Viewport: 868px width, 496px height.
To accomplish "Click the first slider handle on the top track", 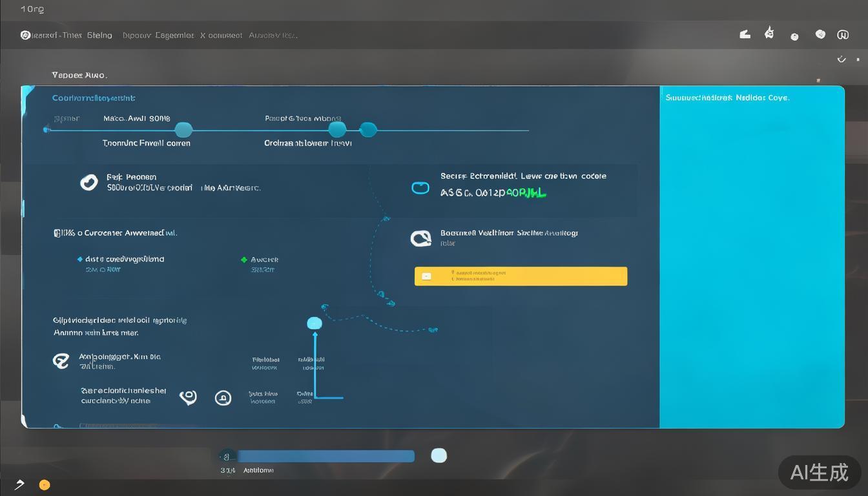I will 183,130.
